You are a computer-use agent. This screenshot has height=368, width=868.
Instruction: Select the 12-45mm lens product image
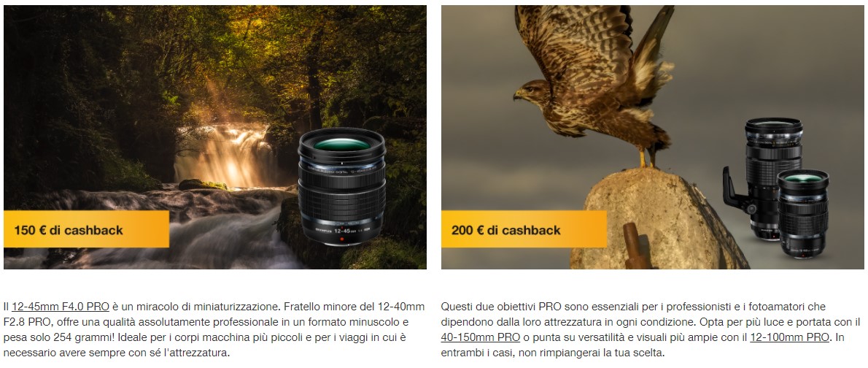click(342, 187)
